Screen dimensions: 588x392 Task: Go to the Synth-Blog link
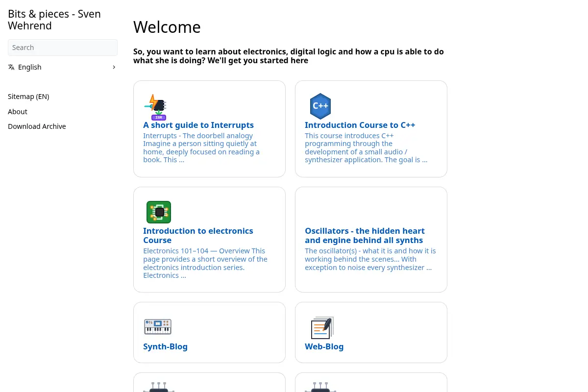(x=165, y=346)
